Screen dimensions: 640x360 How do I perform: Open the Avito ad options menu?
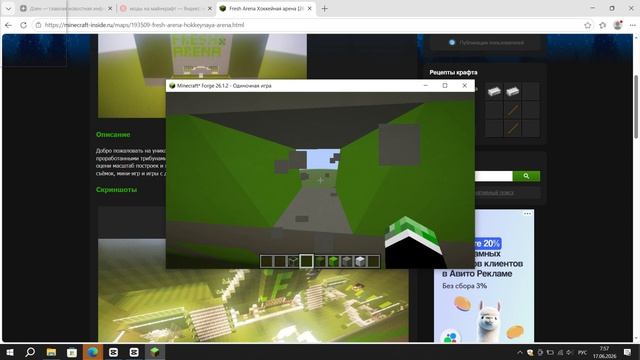pyautogui.click(x=527, y=213)
